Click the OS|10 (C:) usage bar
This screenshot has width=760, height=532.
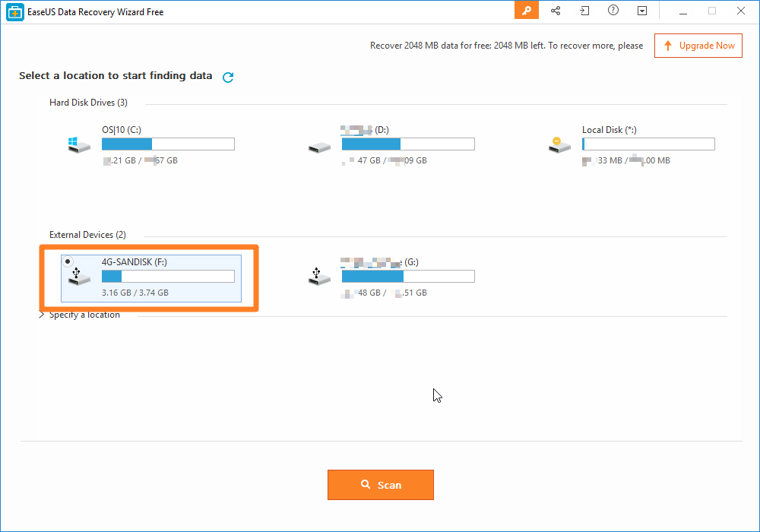(168, 144)
